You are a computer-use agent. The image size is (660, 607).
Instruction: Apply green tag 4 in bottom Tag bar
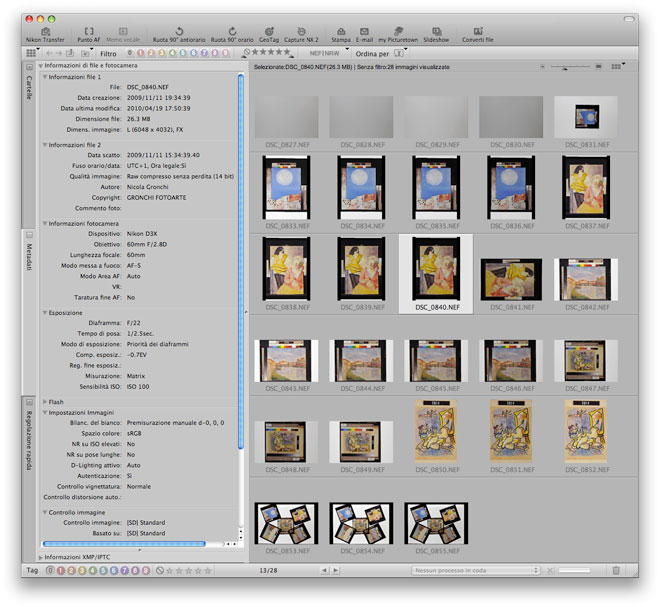pyautogui.click(x=93, y=571)
